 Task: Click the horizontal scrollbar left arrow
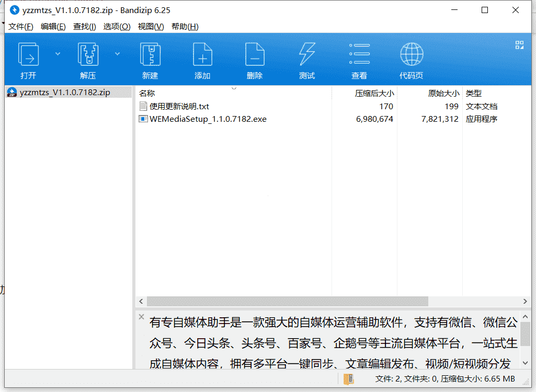click(141, 301)
